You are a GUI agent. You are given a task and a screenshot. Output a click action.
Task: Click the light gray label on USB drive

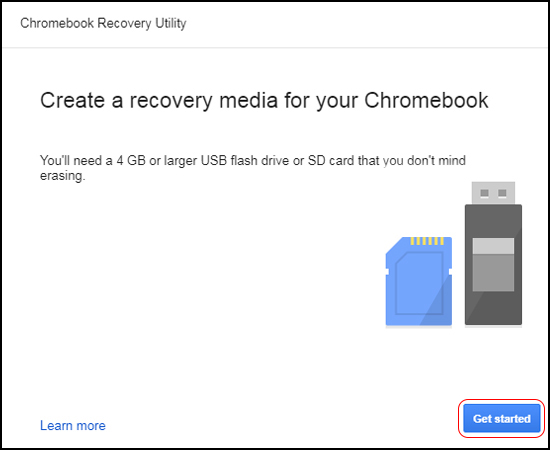coord(493,246)
